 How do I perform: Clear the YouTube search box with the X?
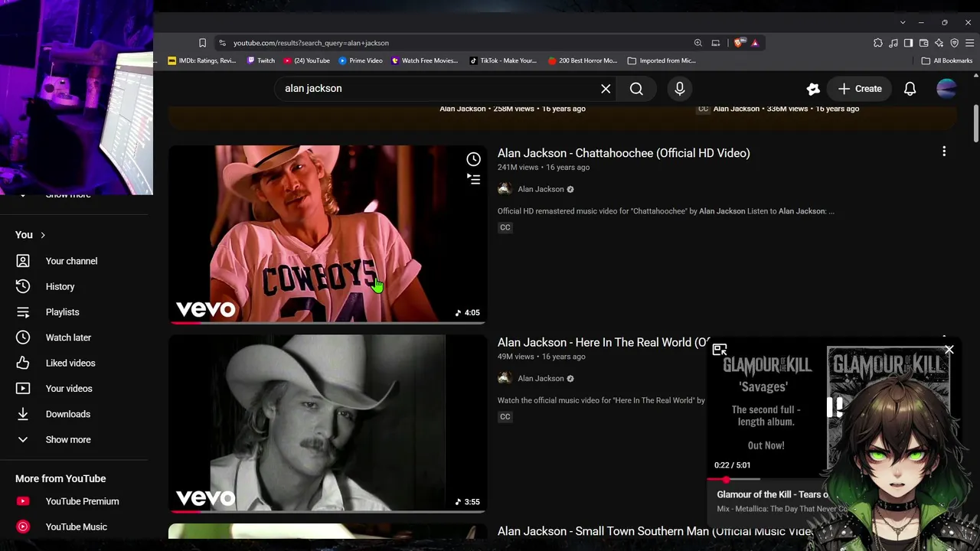click(x=606, y=89)
